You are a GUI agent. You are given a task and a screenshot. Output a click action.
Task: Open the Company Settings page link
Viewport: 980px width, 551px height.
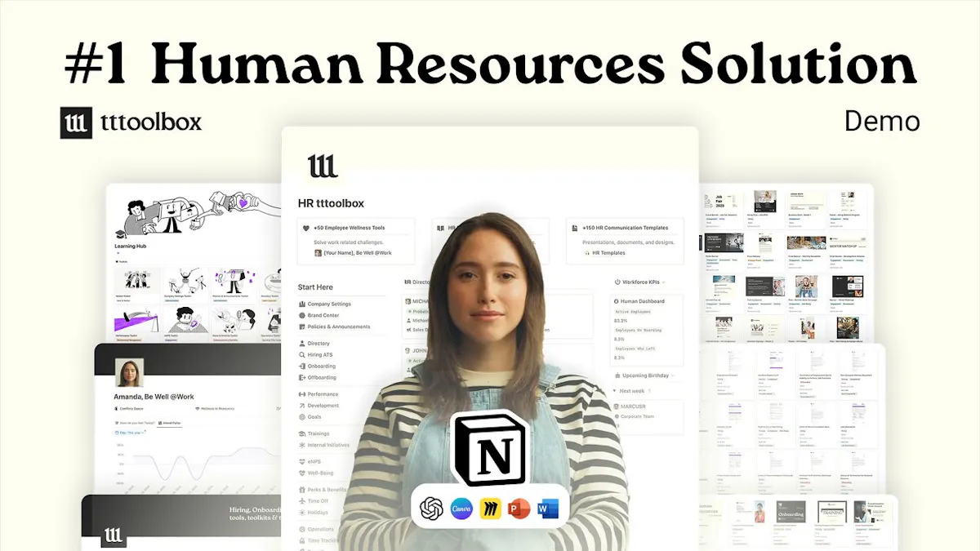click(330, 304)
